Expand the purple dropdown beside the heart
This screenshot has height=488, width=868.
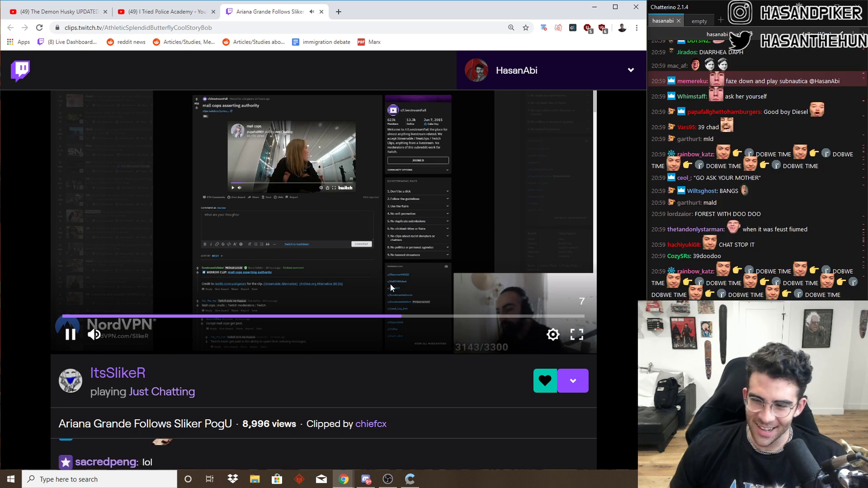tap(573, 381)
